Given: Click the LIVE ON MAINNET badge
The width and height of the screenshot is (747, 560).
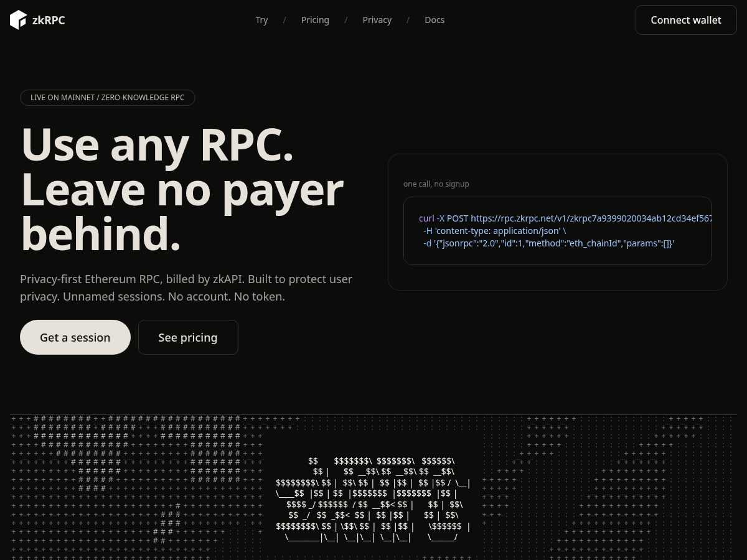Looking at the screenshot, I should point(108,98).
